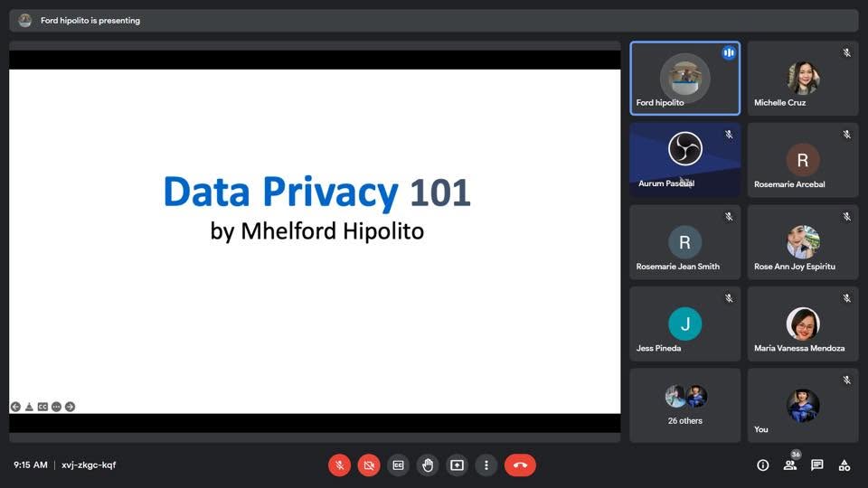Screen dimensions: 868x488
Task: Open meeting details info icon
Action: point(763,465)
